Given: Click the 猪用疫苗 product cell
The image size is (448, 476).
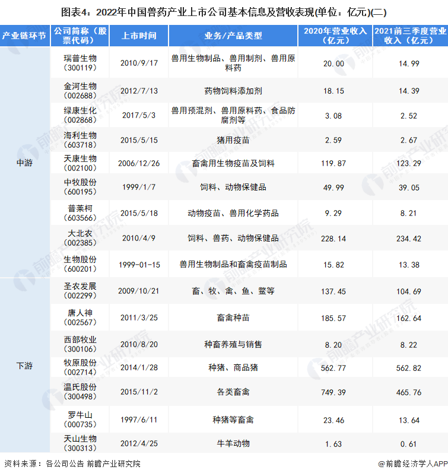Looking at the screenshot, I should click(x=233, y=140).
